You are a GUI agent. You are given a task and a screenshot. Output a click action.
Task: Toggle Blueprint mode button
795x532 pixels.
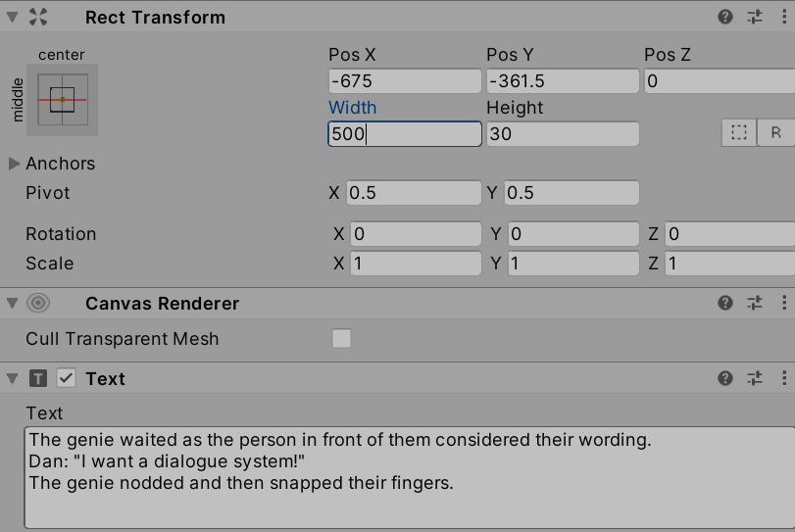pos(739,132)
